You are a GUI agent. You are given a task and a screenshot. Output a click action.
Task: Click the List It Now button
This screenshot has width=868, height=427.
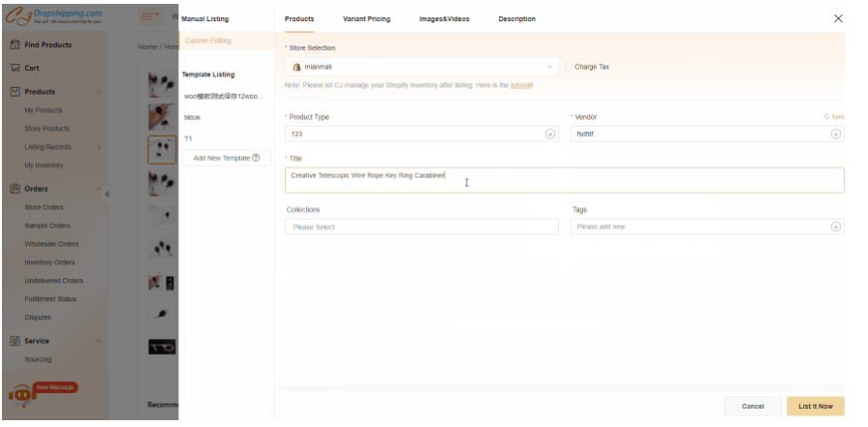point(815,407)
